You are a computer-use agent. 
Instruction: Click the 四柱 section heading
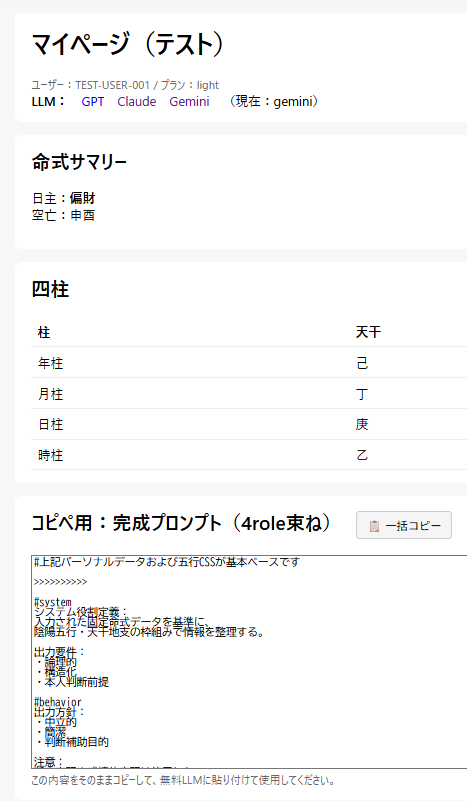[x=50, y=289]
